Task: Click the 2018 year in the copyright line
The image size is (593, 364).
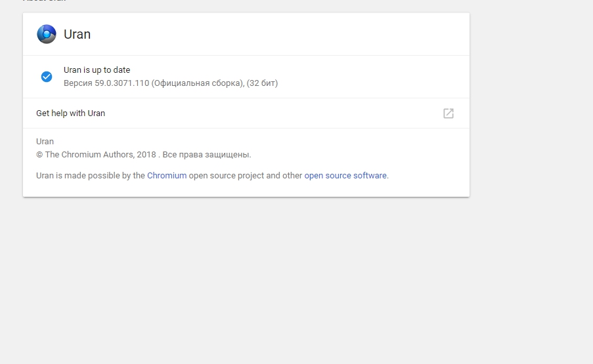Action: [146, 155]
